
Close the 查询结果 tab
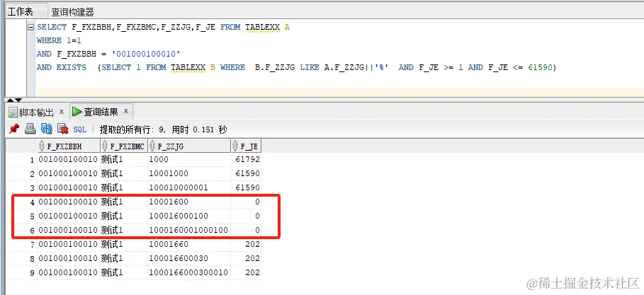[x=126, y=111]
